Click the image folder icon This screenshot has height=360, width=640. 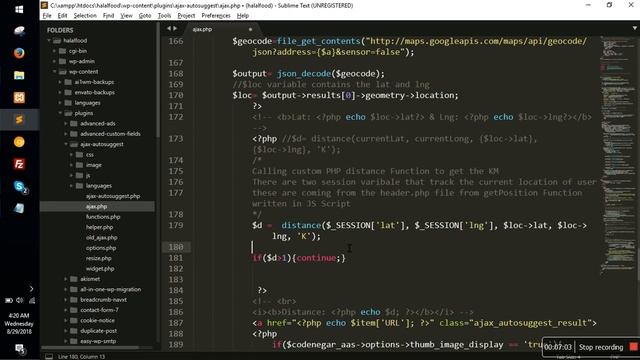click(x=80, y=165)
